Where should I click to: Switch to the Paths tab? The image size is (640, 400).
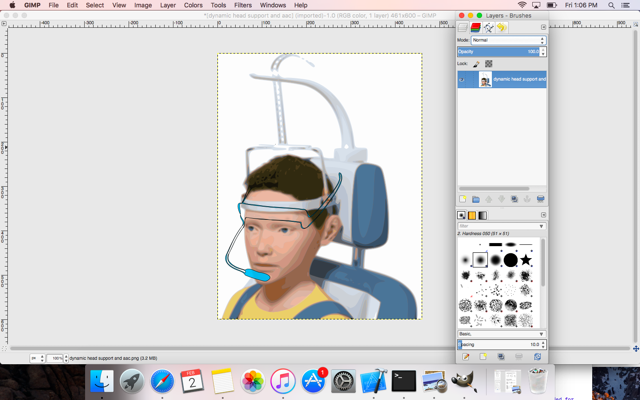489,27
